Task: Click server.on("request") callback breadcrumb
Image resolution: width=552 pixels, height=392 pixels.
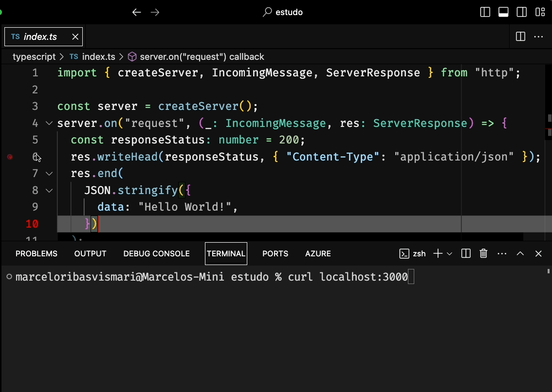Action: point(202,56)
